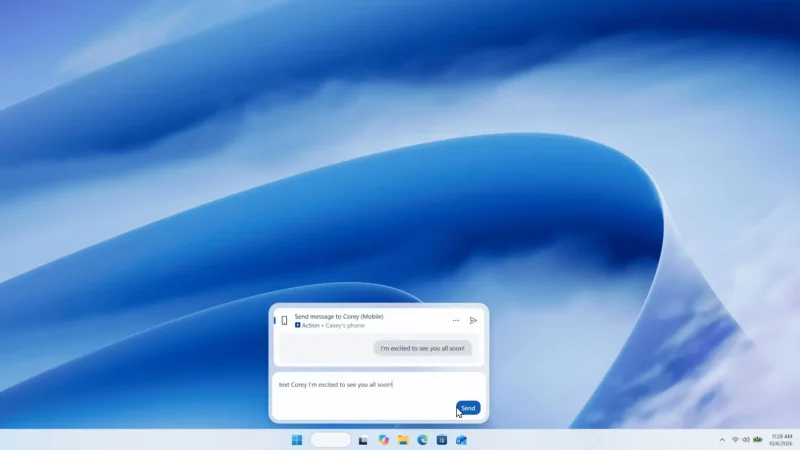The height and width of the screenshot is (450, 800).
Task: Click the taskbar search box
Action: point(331,440)
